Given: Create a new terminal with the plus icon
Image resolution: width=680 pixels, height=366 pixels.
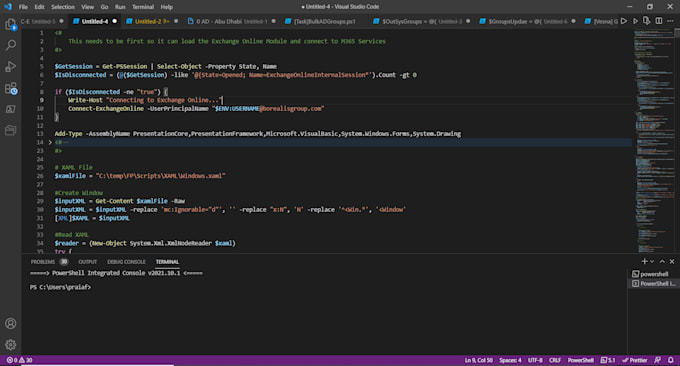Looking at the screenshot, I should (x=644, y=261).
